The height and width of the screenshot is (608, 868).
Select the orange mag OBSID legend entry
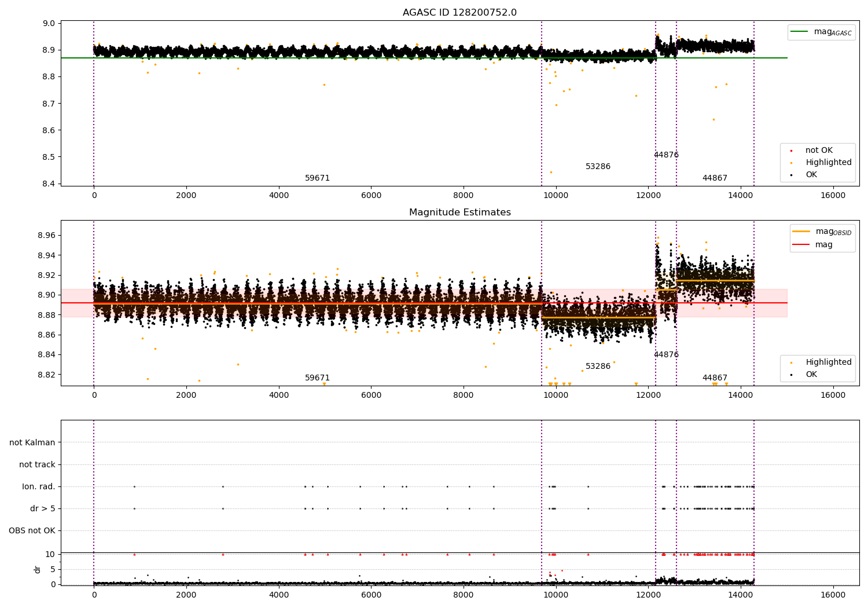pos(822,232)
